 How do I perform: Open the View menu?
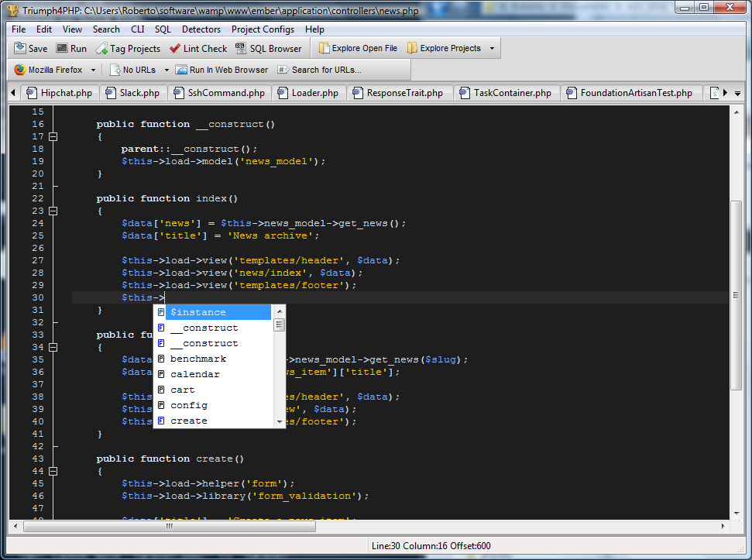click(73, 29)
